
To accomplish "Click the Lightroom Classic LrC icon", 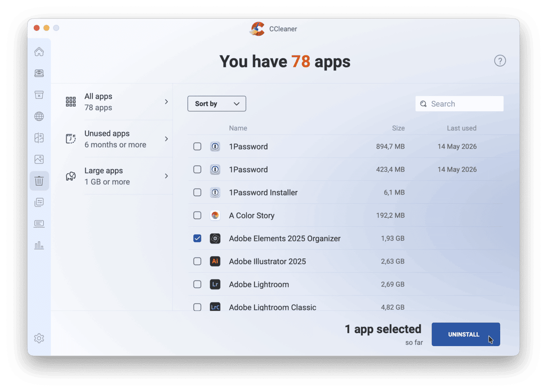I will [215, 307].
